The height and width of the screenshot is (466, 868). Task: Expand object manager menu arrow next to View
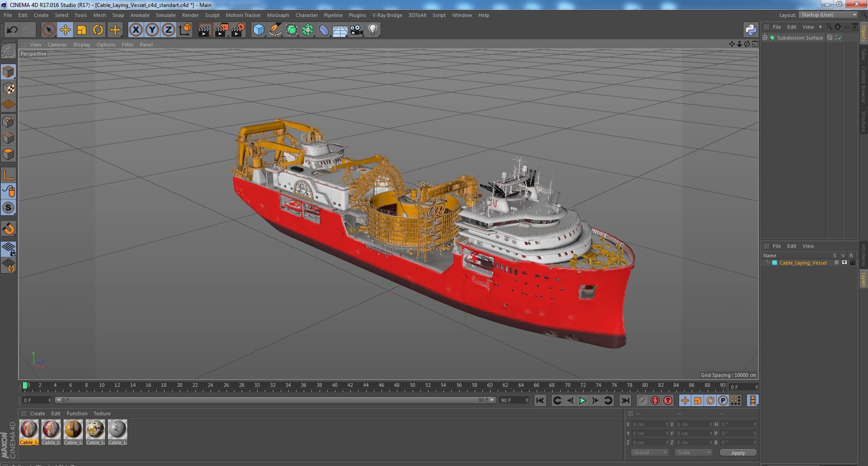[x=821, y=27]
